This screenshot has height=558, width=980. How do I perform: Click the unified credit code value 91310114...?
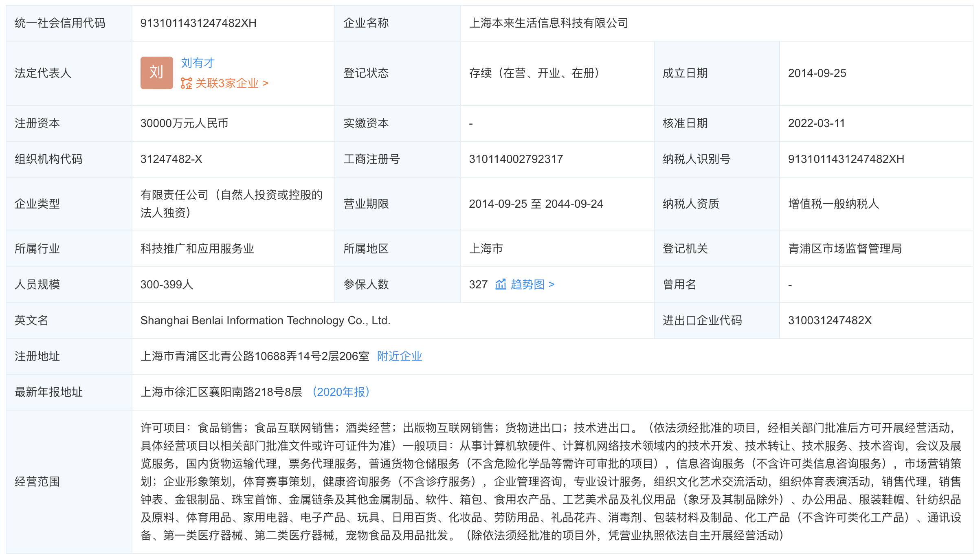[x=198, y=23]
